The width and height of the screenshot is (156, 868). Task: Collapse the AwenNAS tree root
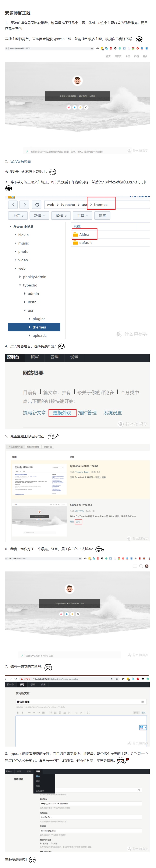click(11, 227)
